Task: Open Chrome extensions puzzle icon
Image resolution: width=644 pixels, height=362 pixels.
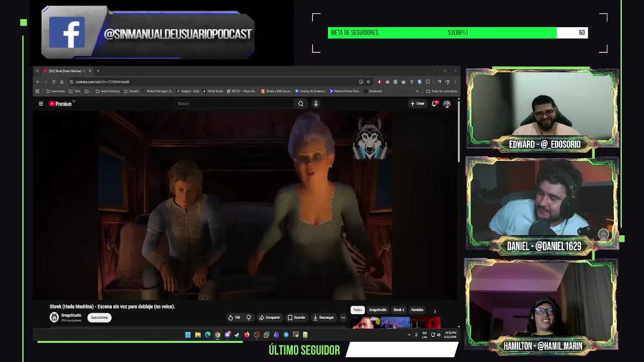Action: [x=428, y=81]
